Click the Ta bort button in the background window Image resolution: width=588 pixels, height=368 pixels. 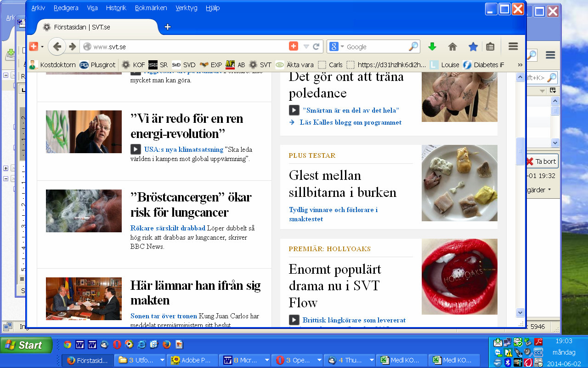click(542, 161)
